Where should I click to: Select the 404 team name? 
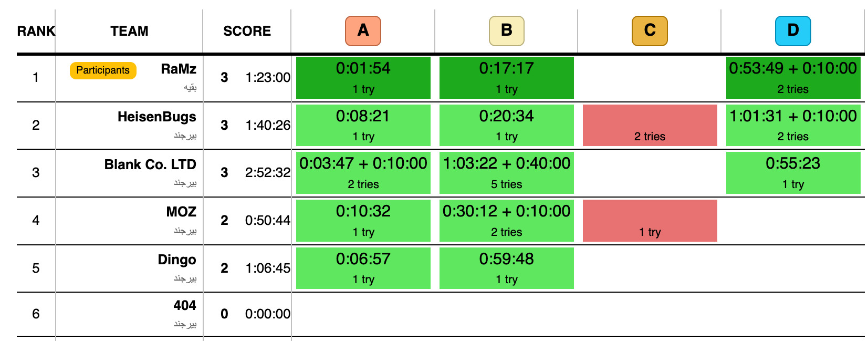tap(185, 305)
